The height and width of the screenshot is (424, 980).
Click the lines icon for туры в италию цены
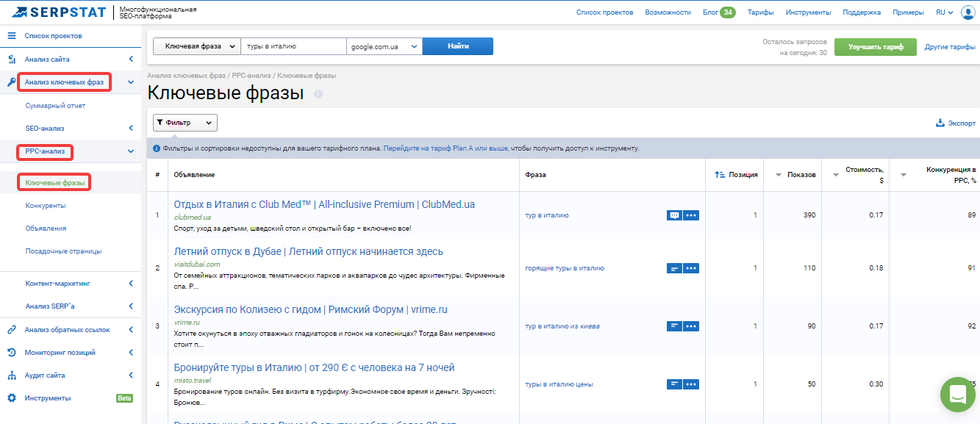[x=674, y=384]
